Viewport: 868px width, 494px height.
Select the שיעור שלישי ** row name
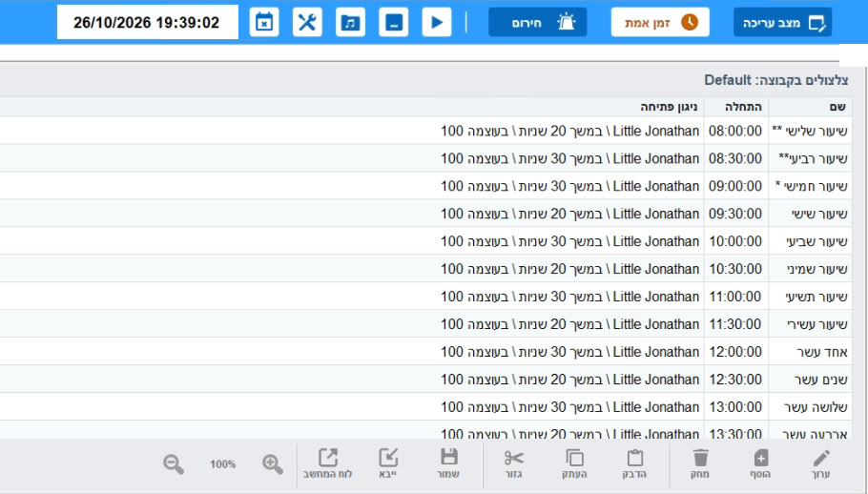click(809, 131)
